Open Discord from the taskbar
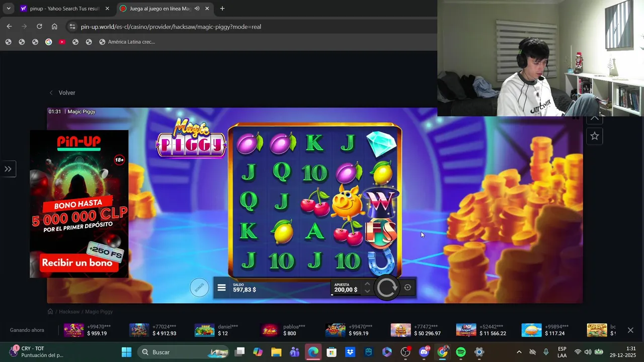The height and width of the screenshot is (362, 644). pyautogui.click(x=424, y=352)
